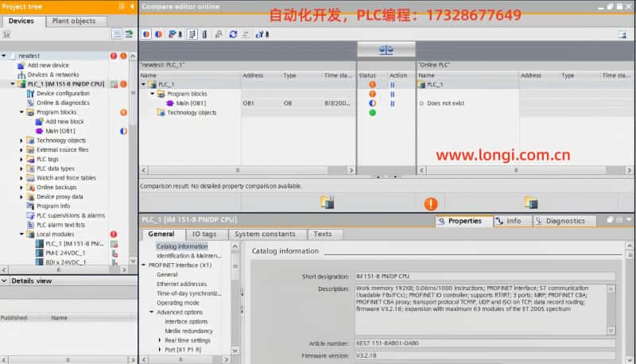Screen dimensions: 636x364
Task: Click Add new device in project tree
Action: 48,65
